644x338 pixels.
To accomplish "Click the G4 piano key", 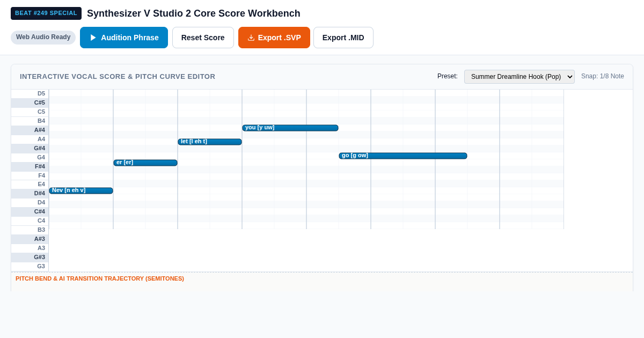I will coord(30,157).
